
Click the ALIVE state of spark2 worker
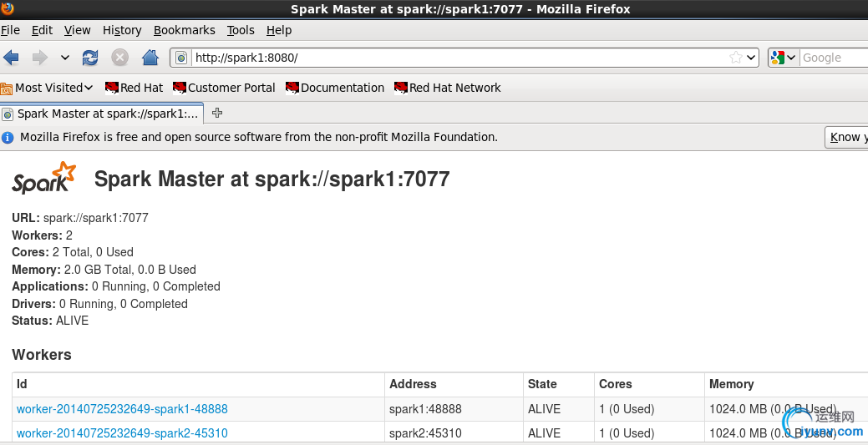[544, 432]
